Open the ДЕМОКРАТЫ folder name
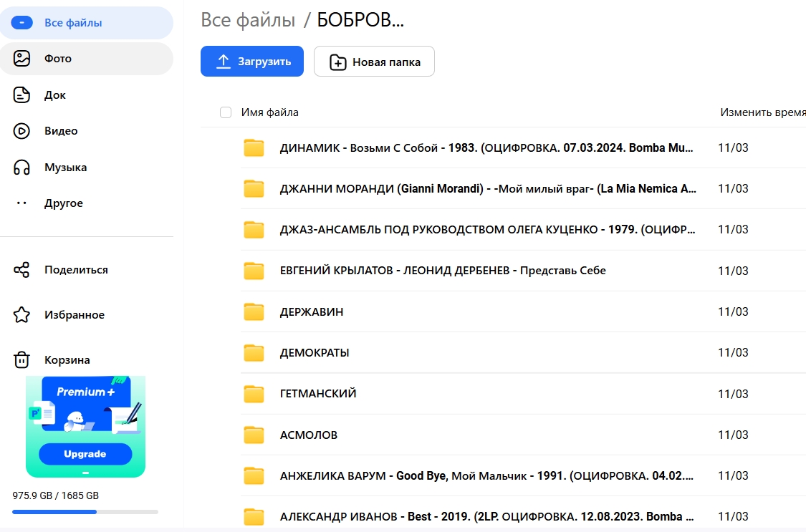 (x=315, y=353)
